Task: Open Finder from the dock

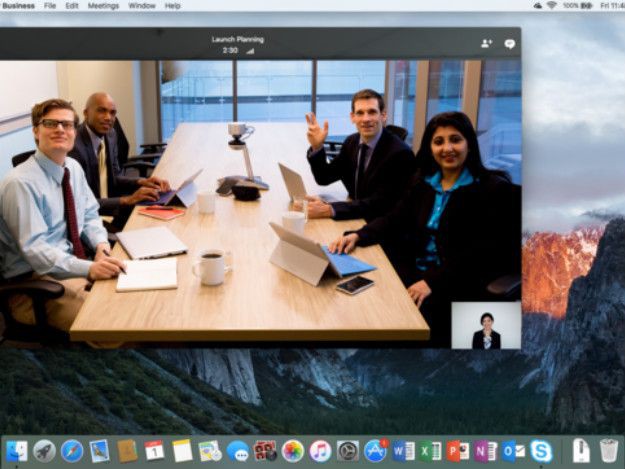Action: (17, 451)
